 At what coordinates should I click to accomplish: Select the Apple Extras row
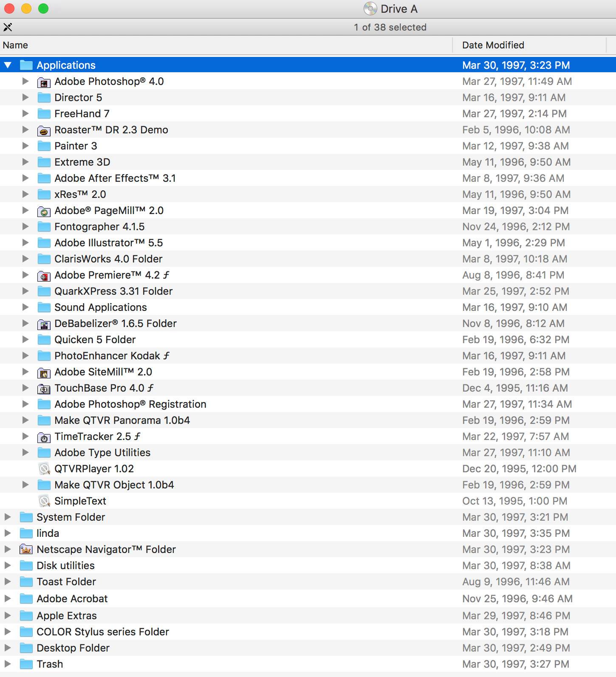[308, 616]
